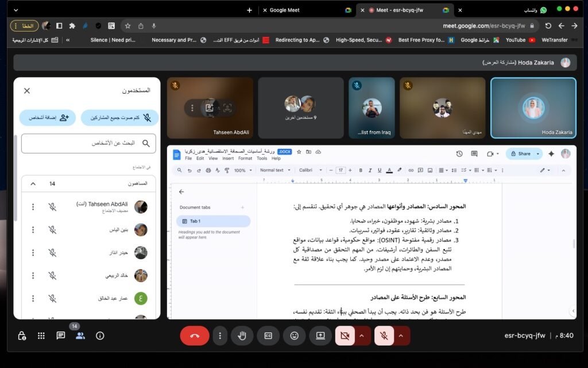Image resolution: width=588 pixels, height=368 pixels.
Task: Toggle the people panel button
Action: [80, 336]
